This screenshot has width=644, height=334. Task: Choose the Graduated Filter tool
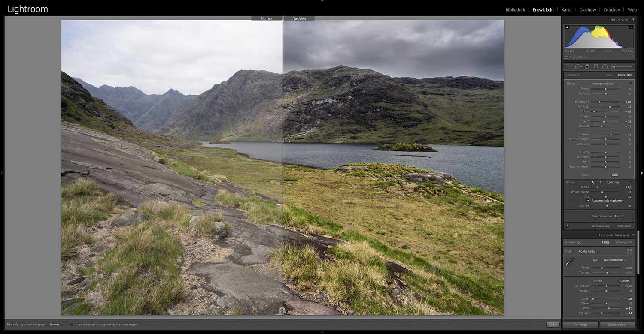click(x=596, y=67)
